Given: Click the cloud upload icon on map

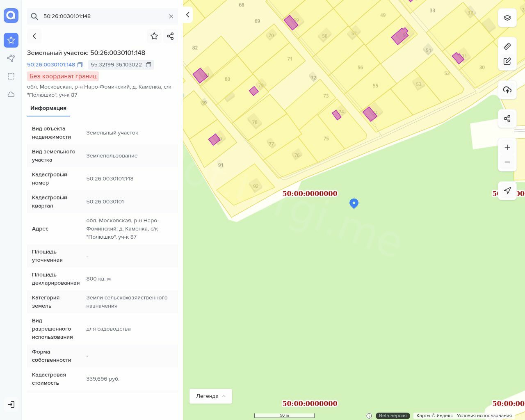Looking at the screenshot, I should (507, 90).
